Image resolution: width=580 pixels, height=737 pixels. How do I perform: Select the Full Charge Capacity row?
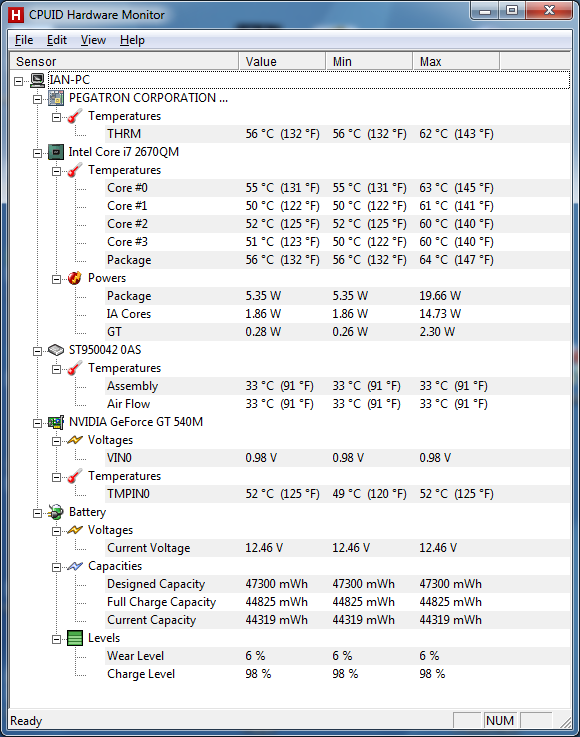tap(337, 602)
